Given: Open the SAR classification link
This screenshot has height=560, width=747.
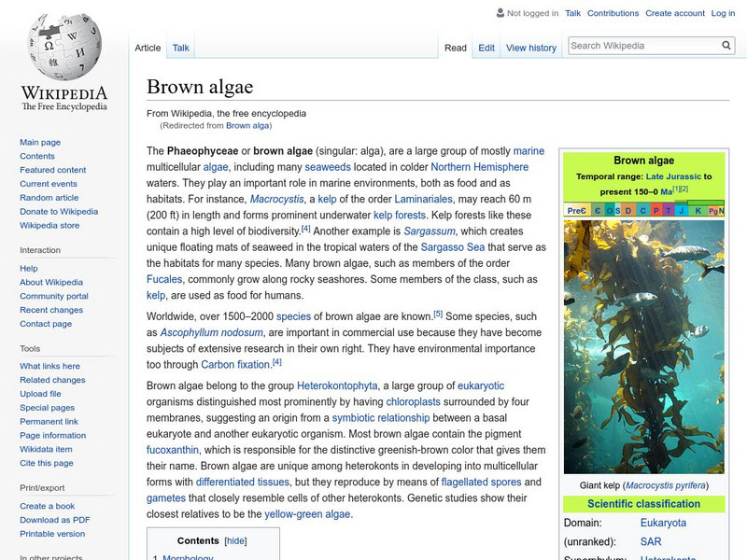Looking at the screenshot, I should 651,542.
